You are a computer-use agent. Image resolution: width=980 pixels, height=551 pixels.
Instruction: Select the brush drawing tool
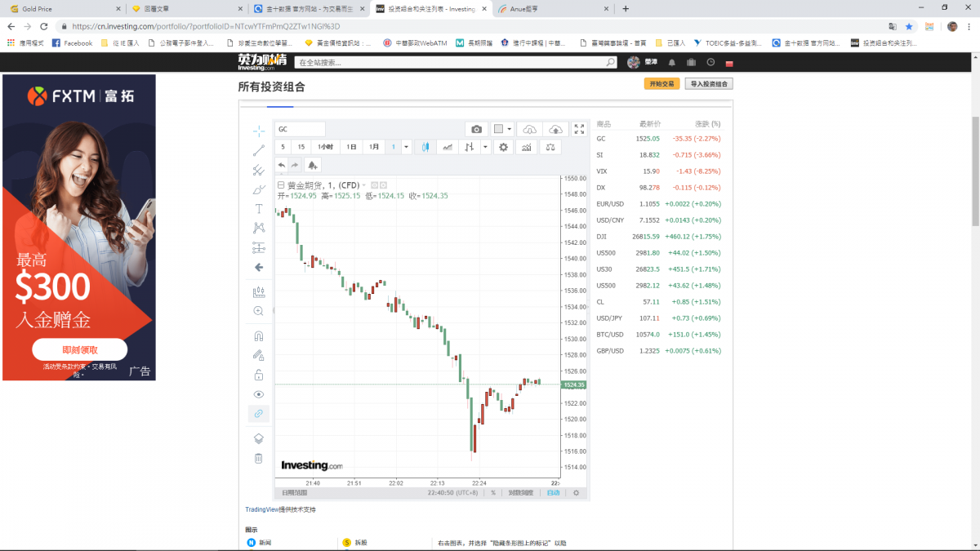click(x=258, y=189)
